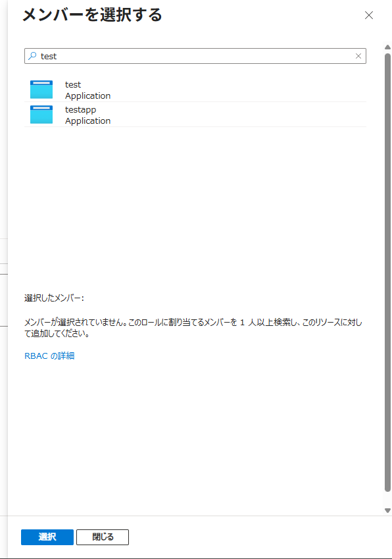Dismiss using the 閉じる button
Screen dimensions: 392x559
[x=103, y=537]
